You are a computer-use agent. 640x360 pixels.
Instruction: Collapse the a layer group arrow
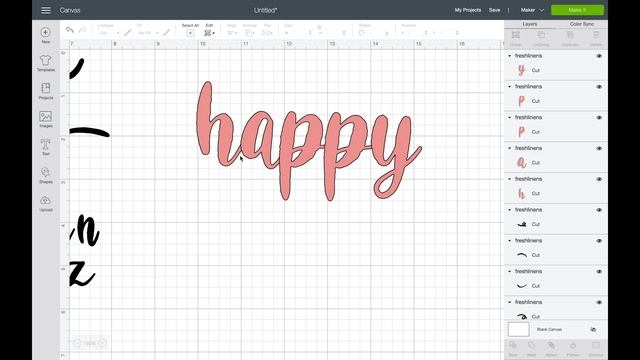tap(509, 148)
